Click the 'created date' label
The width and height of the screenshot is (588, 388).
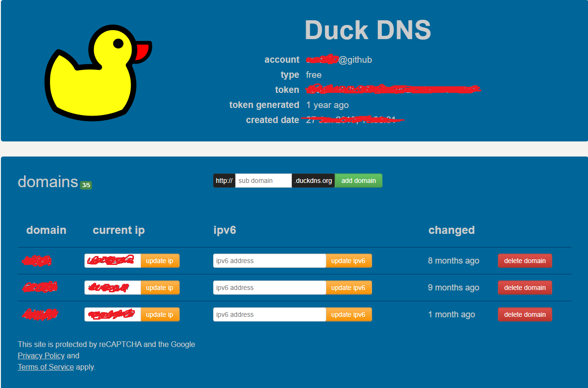[x=273, y=120]
